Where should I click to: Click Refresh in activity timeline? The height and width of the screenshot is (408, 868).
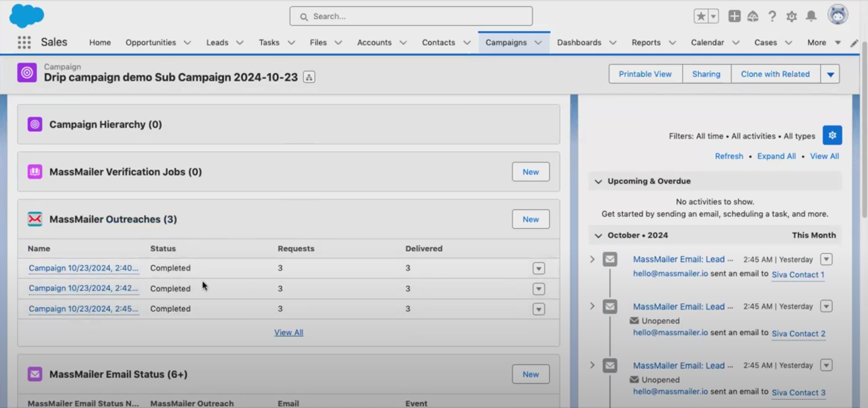pyautogui.click(x=729, y=156)
